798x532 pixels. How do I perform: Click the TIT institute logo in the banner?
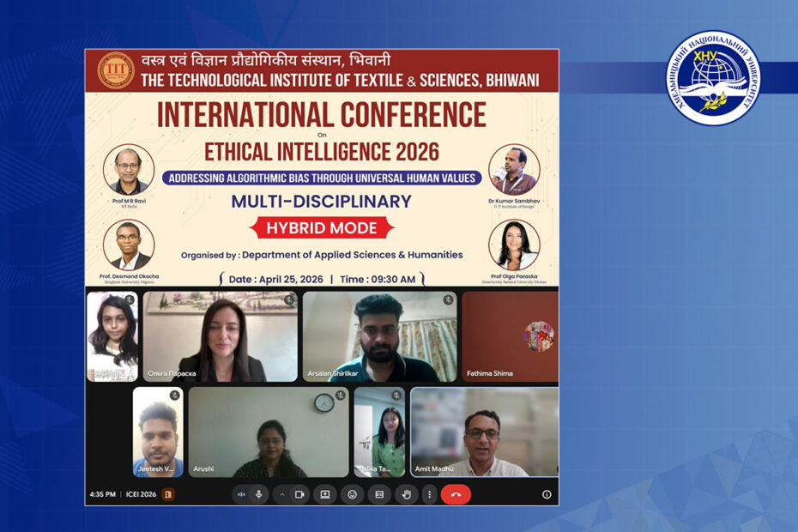pos(115,70)
